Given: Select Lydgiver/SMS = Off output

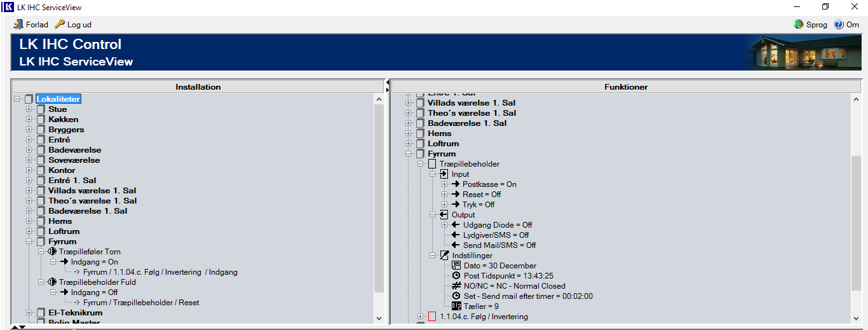Looking at the screenshot, I should (496, 235).
